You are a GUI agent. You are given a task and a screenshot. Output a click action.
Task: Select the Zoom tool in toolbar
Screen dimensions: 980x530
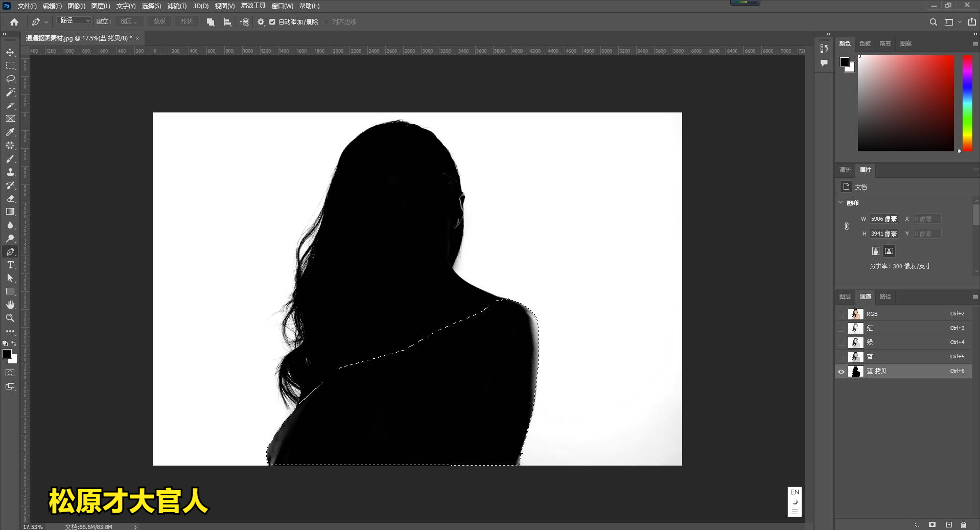pos(10,318)
